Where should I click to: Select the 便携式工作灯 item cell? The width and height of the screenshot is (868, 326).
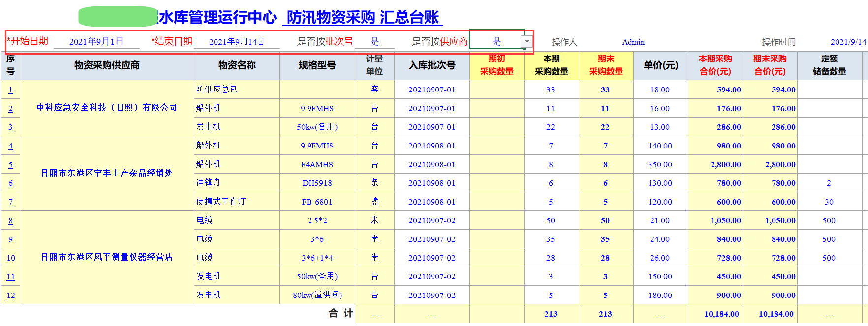[221, 202]
